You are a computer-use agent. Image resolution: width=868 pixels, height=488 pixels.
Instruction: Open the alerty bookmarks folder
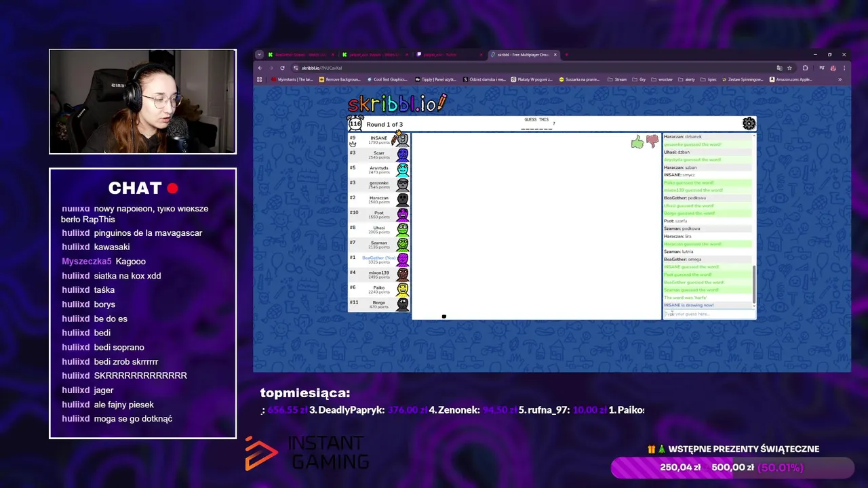pyautogui.click(x=687, y=79)
